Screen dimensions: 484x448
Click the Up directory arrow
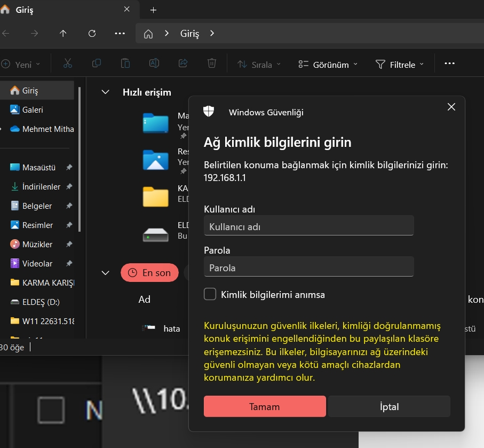(63, 33)
